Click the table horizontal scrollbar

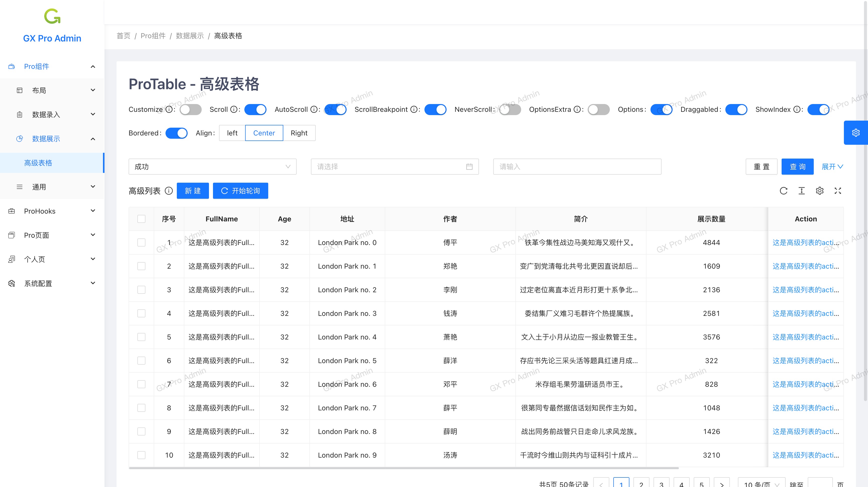(404, 468)
